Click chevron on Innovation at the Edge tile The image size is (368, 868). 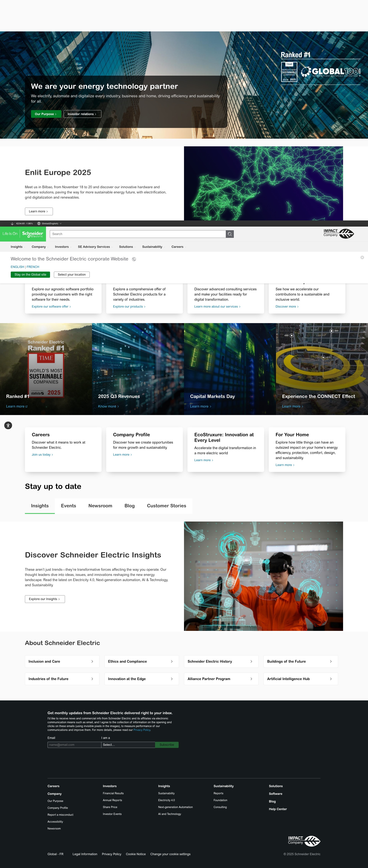click(x=172, y=679)
